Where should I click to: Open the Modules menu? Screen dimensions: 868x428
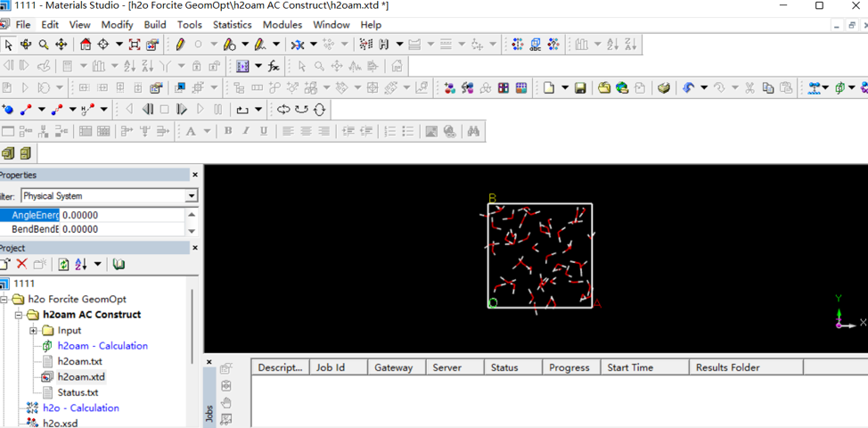point(283,25)
